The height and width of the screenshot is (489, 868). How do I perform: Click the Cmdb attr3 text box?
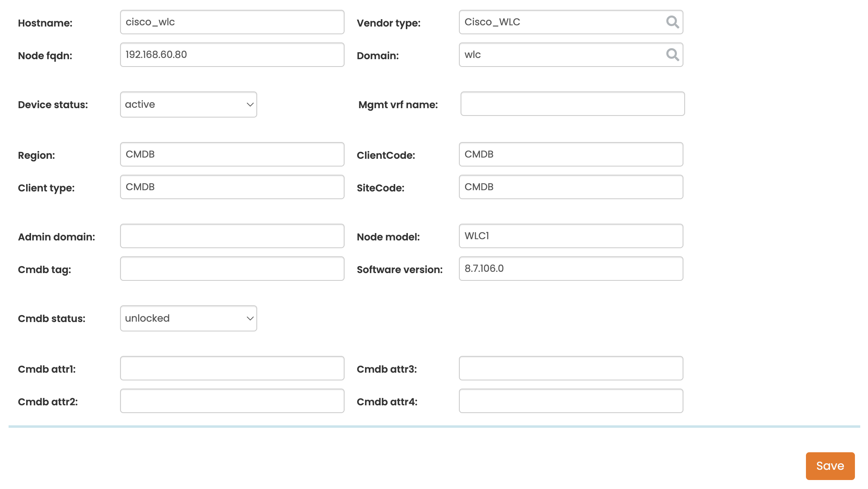pyautogui.click(x=570, y=368)
